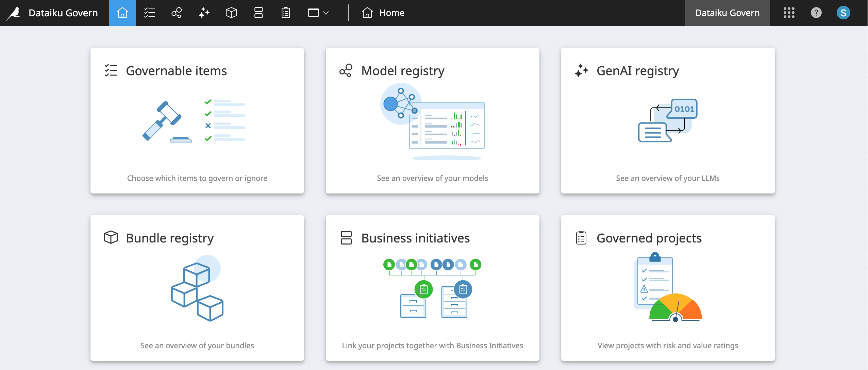868x370 pixels.
Task: Open GenAI registry sparkle icon in navbar
Action: click(204, 13)
